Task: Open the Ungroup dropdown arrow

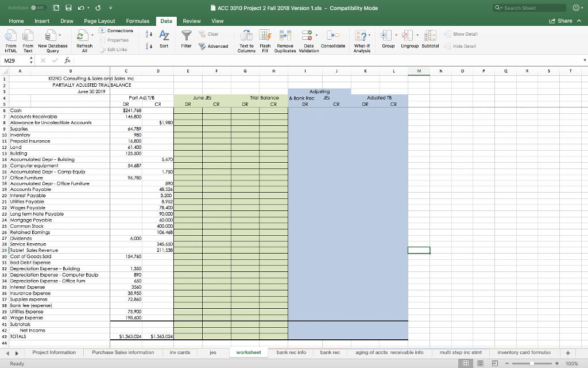Action: click(417, 35)
